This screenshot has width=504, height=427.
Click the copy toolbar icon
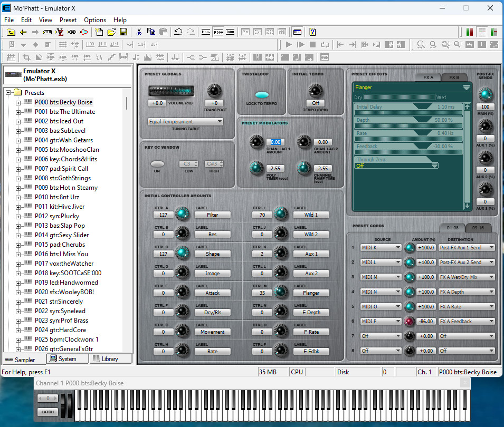151,32
